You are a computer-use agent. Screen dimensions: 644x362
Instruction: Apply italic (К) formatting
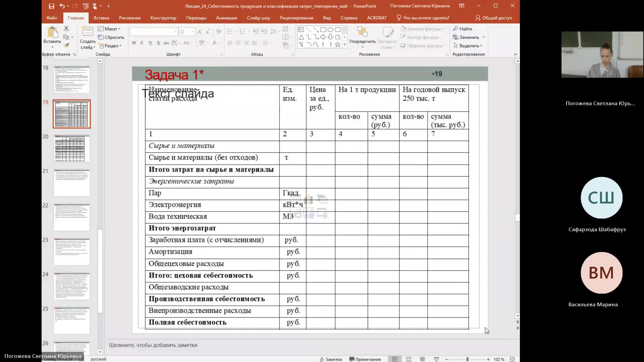(x=142, y=43)
